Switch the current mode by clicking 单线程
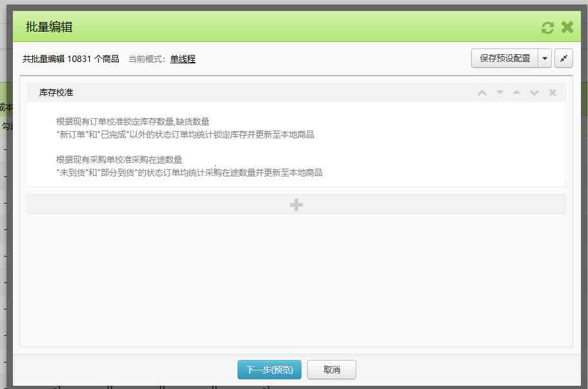This screenshot has height=389, width=588. [183, 58]
